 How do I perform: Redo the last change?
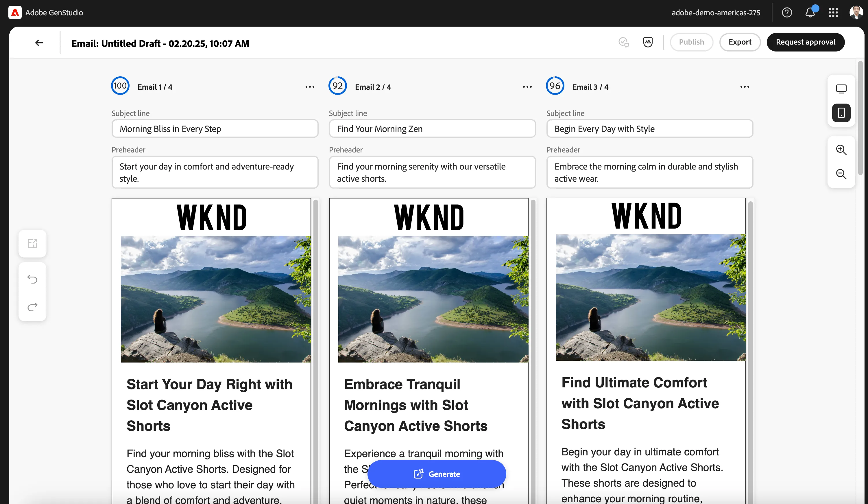point(32,307)
